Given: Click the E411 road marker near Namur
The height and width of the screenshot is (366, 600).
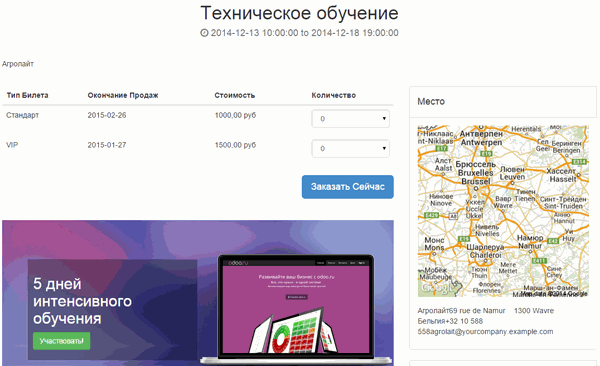Looking at the screenshot, I should 539,261.
